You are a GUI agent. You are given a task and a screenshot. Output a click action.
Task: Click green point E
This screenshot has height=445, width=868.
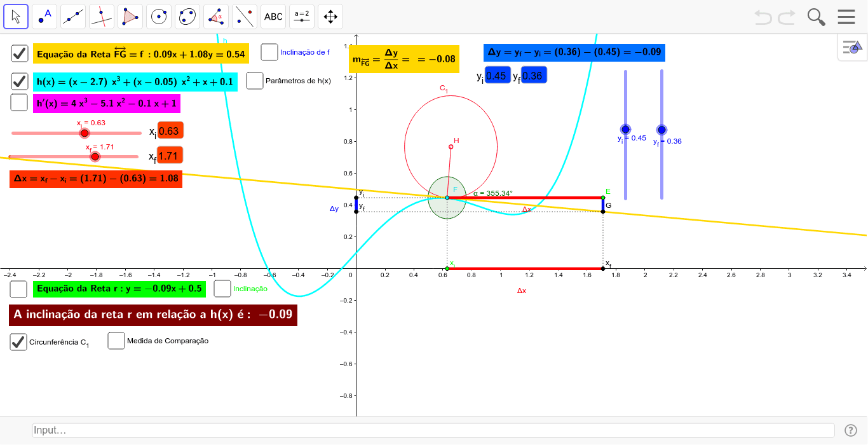pos(603,198)
